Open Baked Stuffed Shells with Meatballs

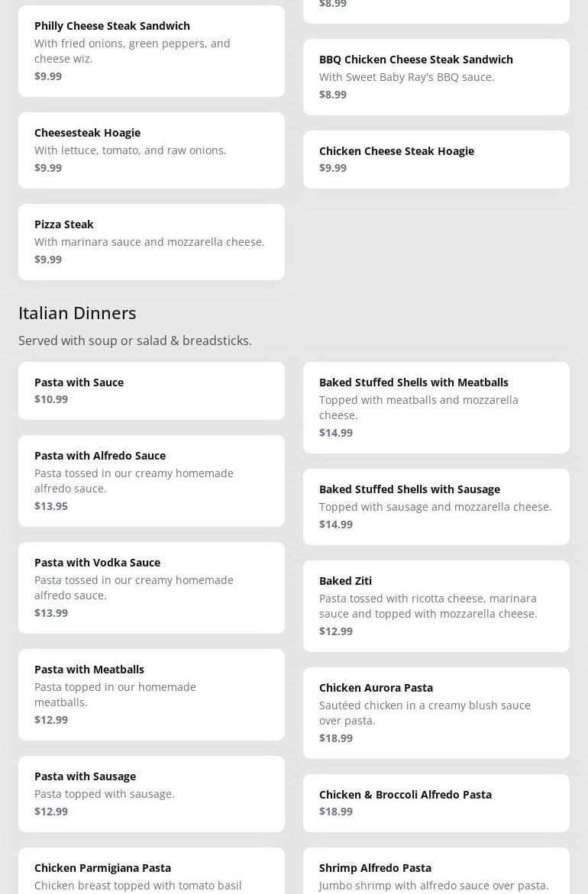click(436, 407)
